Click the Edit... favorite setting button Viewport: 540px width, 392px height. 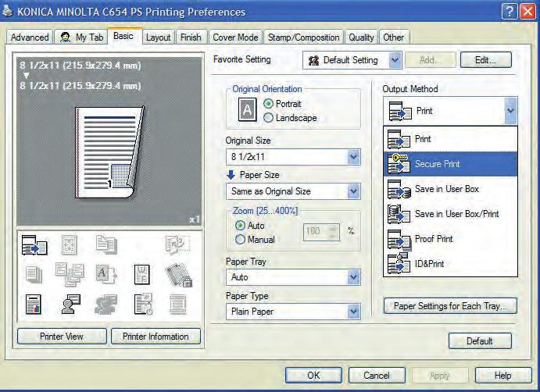pos(486,60)
